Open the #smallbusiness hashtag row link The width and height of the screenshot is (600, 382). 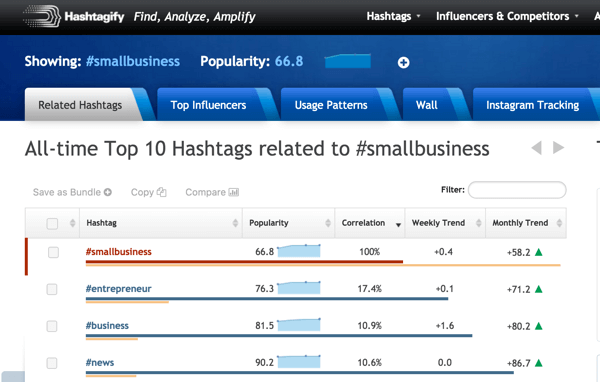119,251
